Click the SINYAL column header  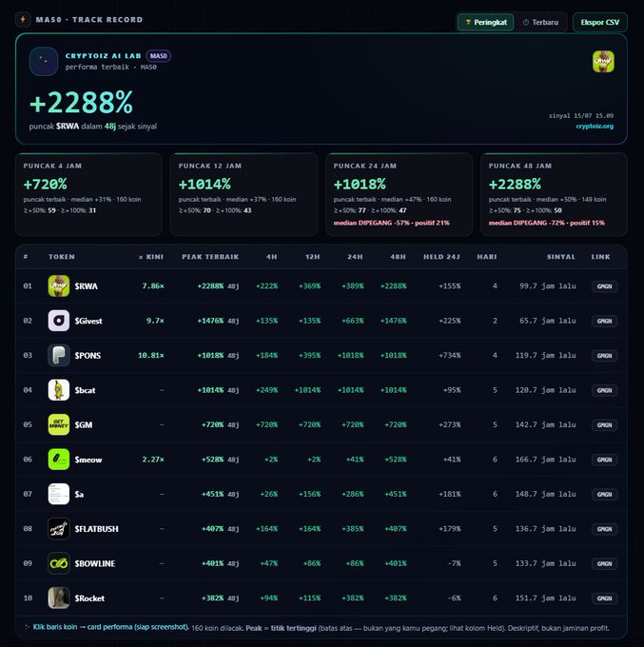(560, 257)
